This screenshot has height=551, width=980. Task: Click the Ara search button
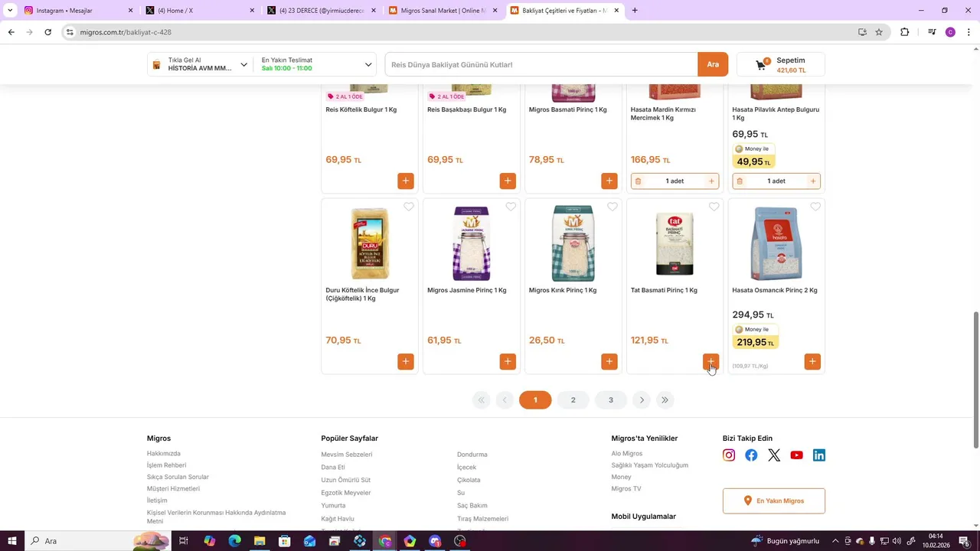(713, 65)
